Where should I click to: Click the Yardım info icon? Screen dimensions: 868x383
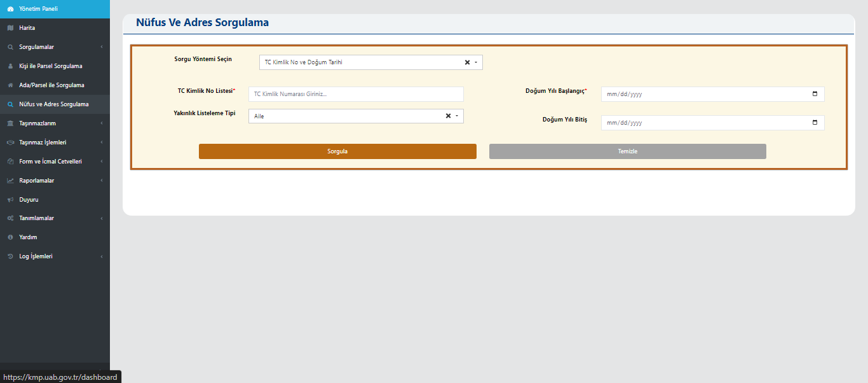click(10, 237)
